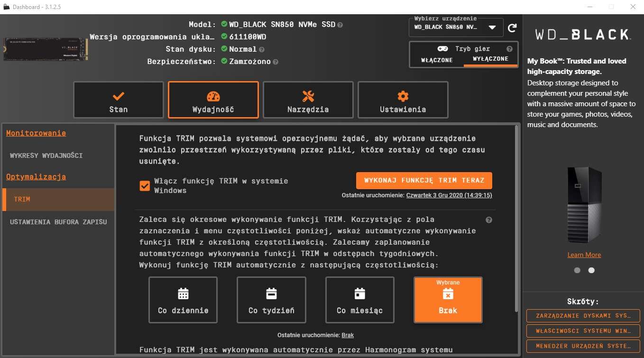Turn game mode on with WŁĄCZONE
The image size is (644, 358).
point(437,60)
